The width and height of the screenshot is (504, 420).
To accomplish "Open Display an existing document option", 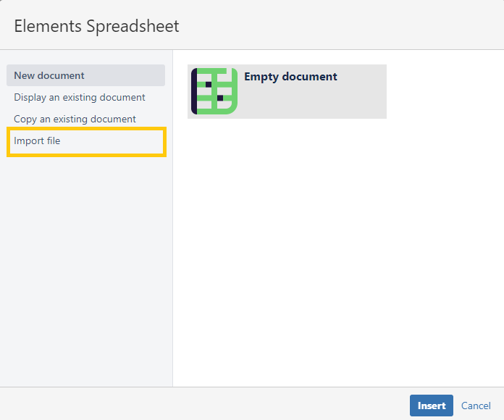I will pyautogui.click(x=80, y=97).
